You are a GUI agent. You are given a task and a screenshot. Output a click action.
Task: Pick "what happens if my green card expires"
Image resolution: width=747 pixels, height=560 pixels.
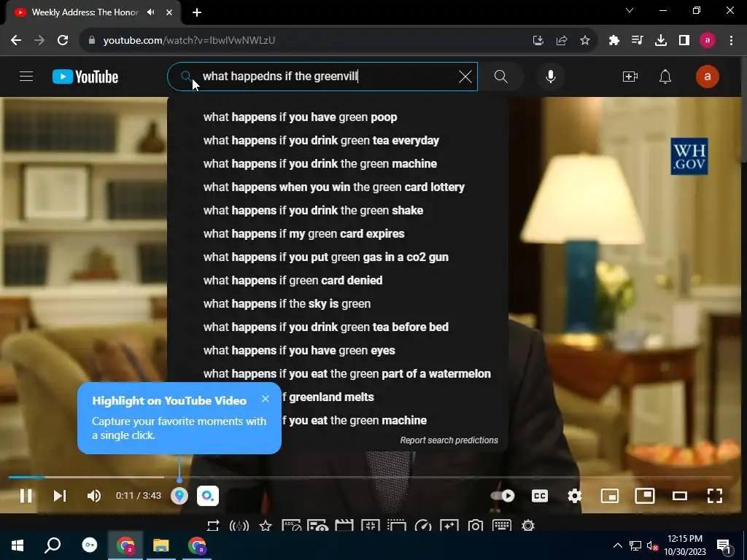pos(338,234)
